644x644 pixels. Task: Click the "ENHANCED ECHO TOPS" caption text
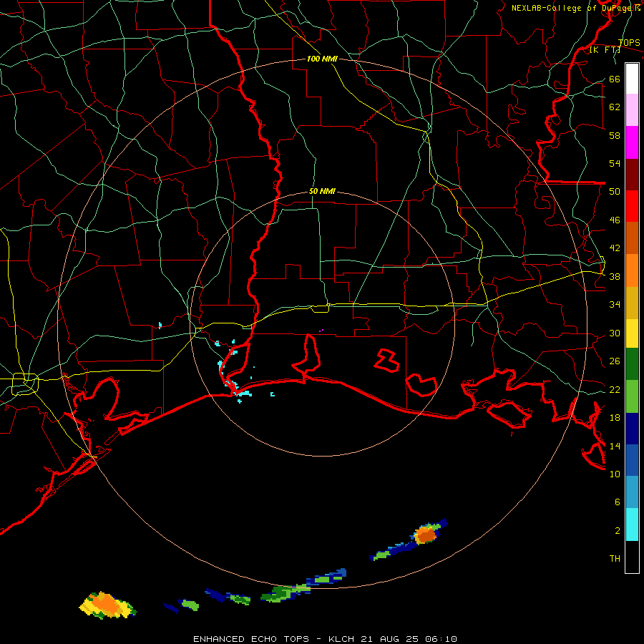pyautogui.click(x=250, y=639)
